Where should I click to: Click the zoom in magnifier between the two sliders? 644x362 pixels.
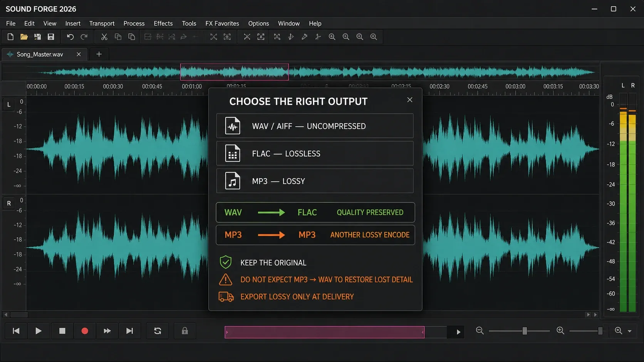[560, 330]
